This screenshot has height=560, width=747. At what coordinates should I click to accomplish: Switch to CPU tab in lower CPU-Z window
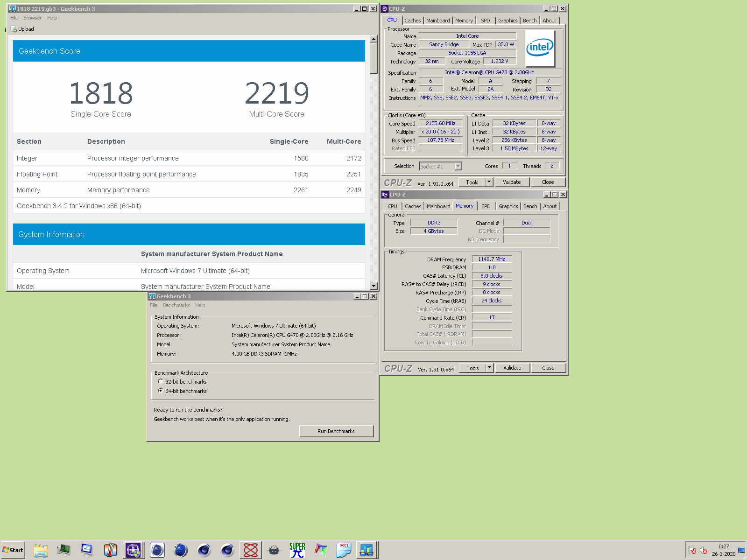coord(393,206)
